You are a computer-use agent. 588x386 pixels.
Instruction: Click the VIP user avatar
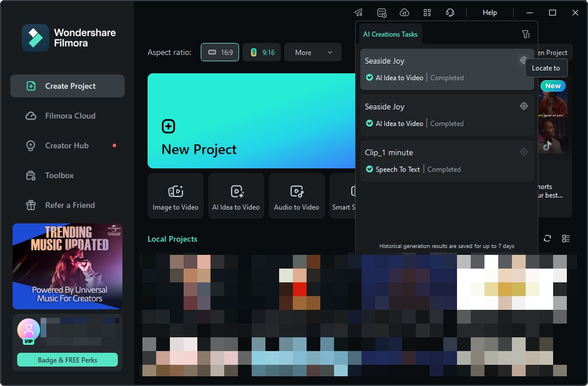[29, 330]
